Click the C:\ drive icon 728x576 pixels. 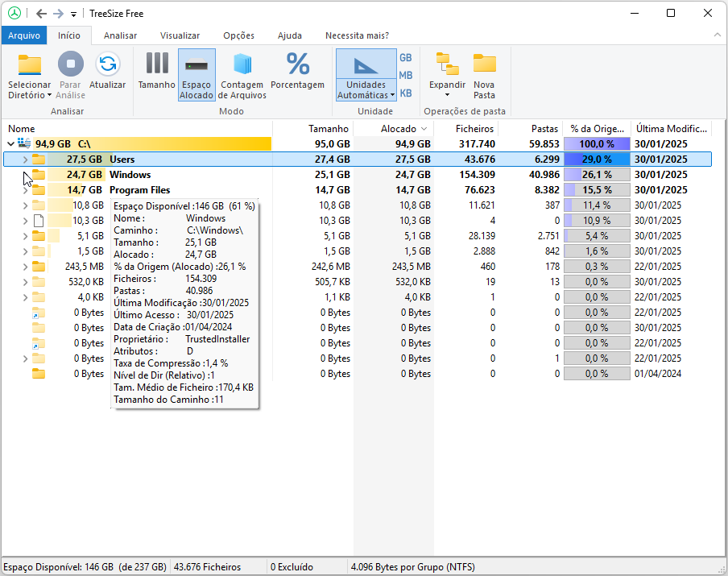24,143
